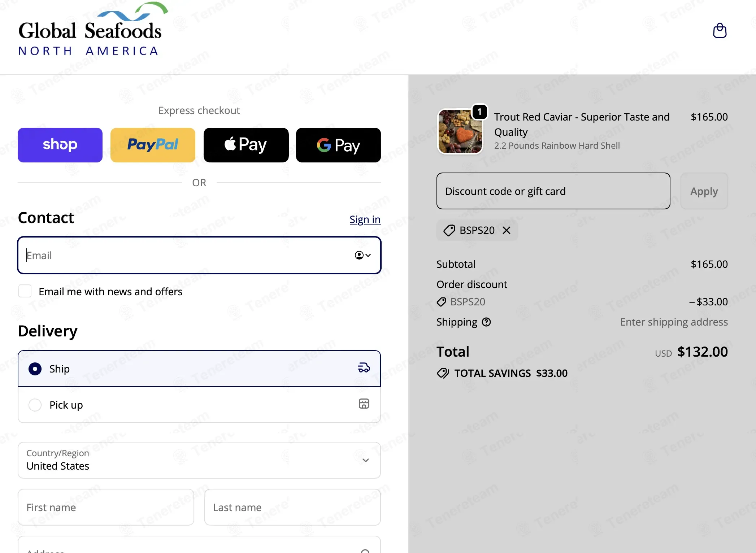
Task: Choose Google Pay express checkout
Action: 338,145
